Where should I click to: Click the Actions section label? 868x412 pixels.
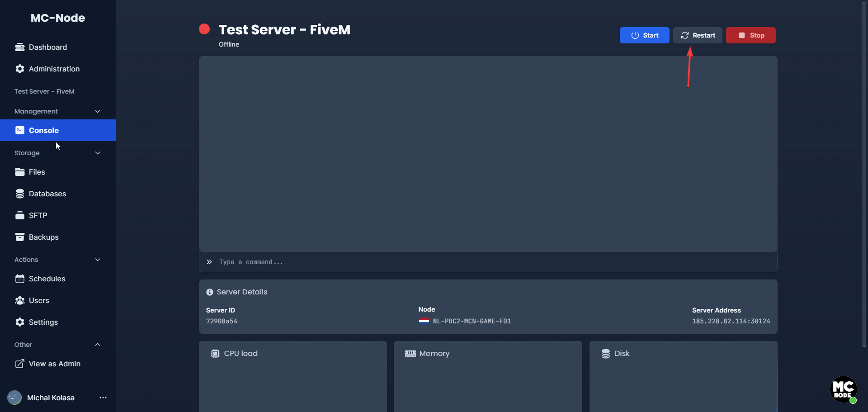[26, 260]
